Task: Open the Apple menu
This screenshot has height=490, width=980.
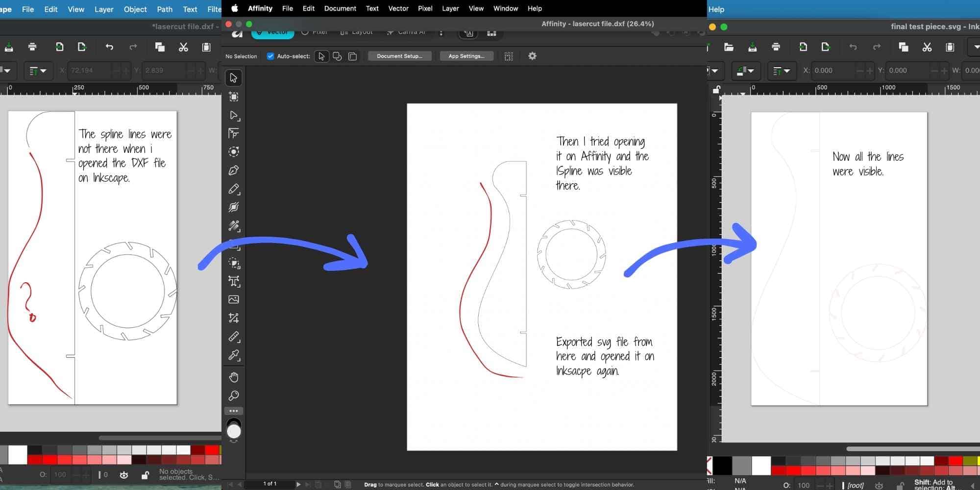Action: (235, 8)
